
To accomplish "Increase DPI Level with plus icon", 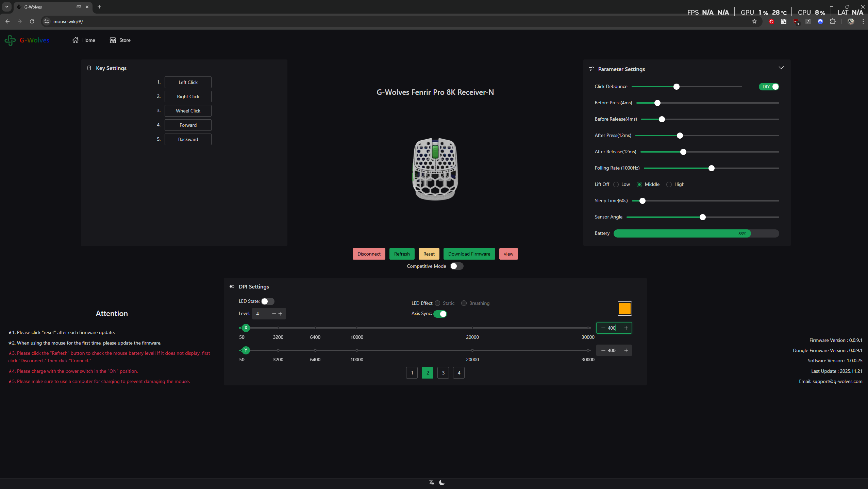I will [280, 314].
